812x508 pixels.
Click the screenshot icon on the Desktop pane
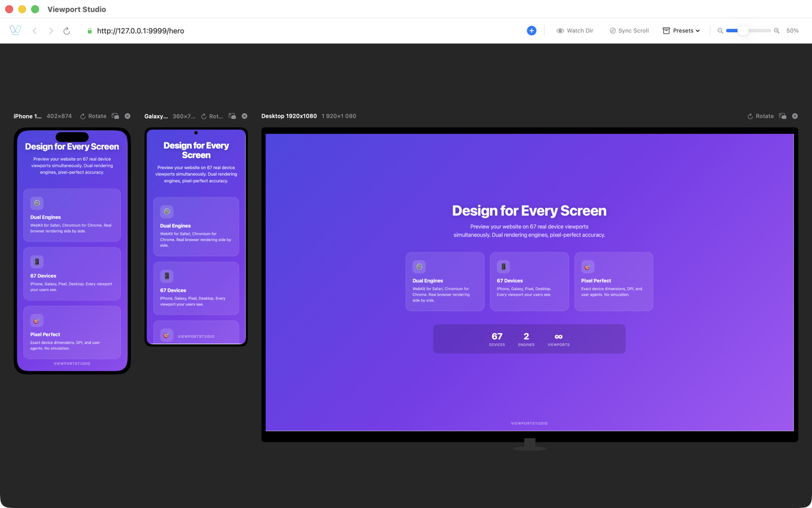[x=783, y=116]
